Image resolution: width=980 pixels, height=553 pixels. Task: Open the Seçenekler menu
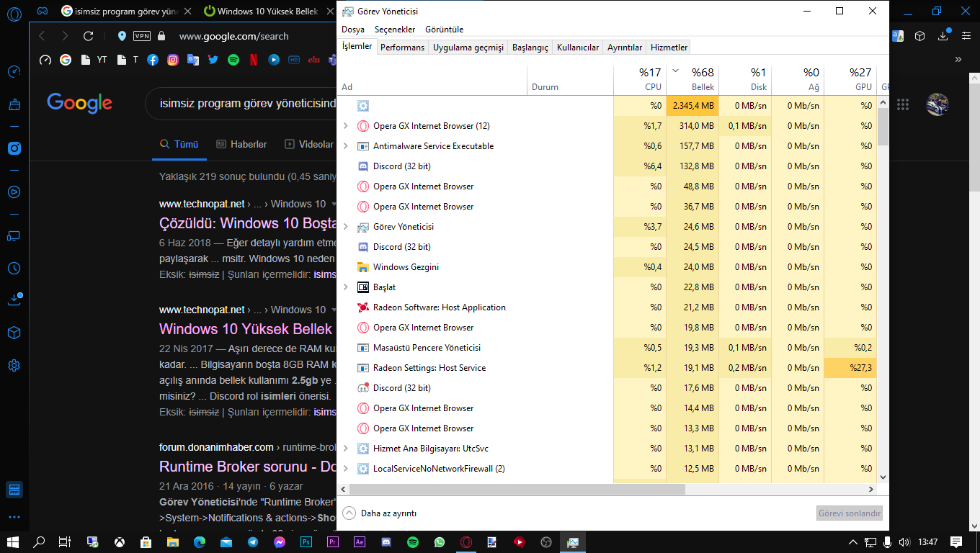click(x=395, y=30)
